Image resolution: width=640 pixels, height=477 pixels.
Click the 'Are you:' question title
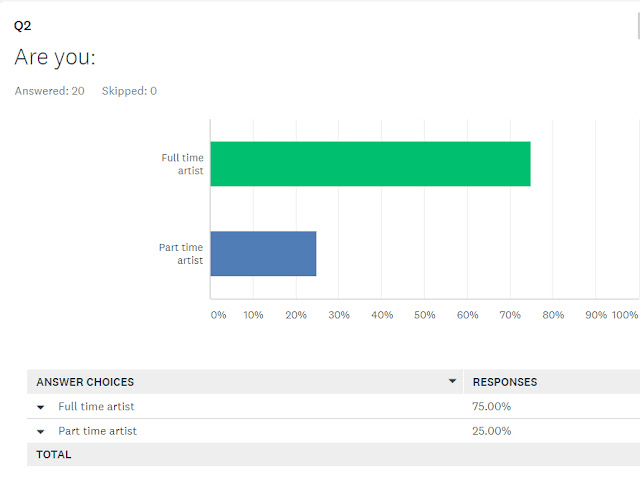(55, 57)
